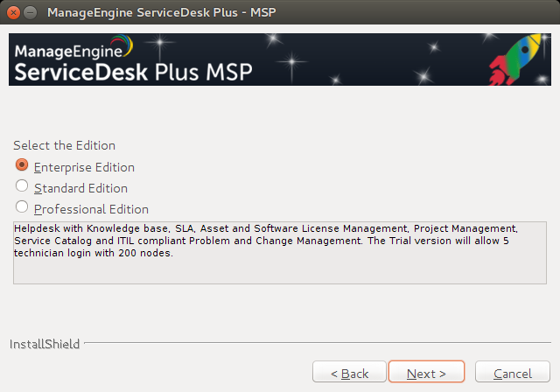The image size is (560, 392).
Task: Click the Professional Edition text label
Action: (x=91, y=209)
